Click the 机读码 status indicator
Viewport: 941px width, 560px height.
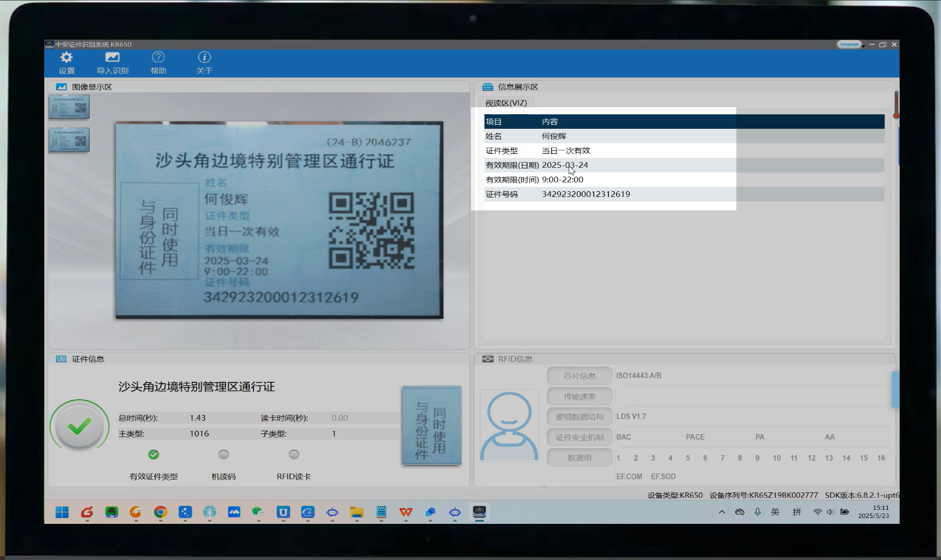[224, 455]
